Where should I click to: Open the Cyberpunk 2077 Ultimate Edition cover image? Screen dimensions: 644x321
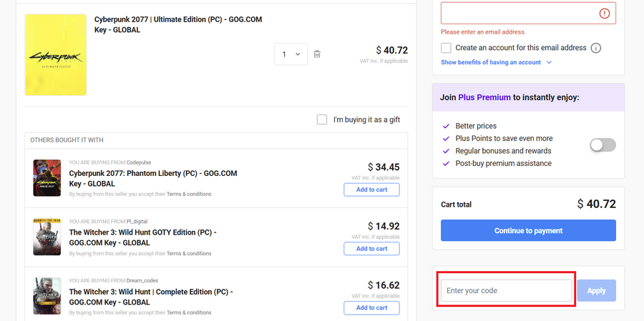pyautogui.click(x=56, y=54)
